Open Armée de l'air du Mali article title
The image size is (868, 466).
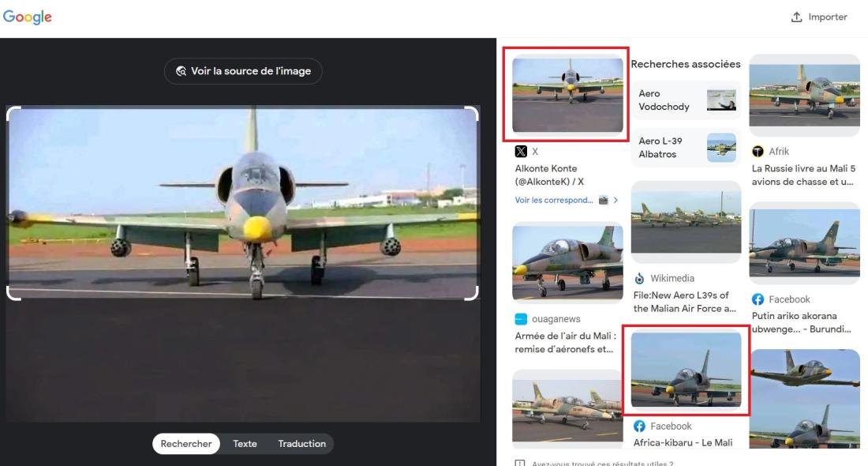565,343
